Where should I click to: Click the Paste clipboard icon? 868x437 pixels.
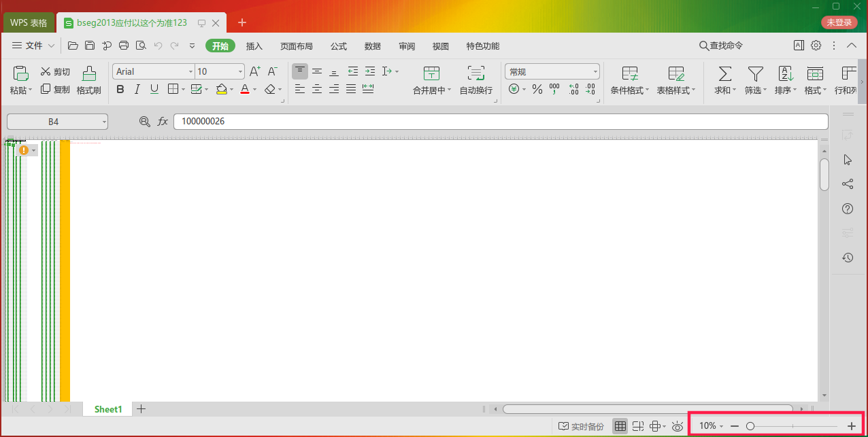click(20, 73)
